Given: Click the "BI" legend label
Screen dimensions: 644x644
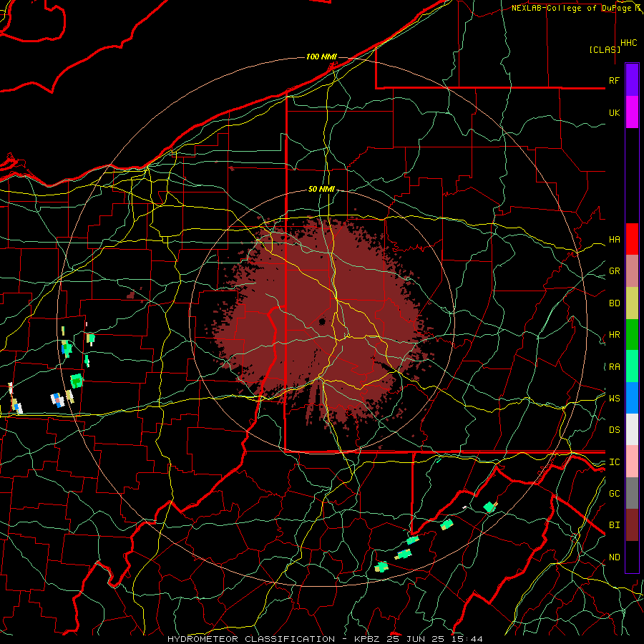Looking at the screenshot, I should click(614, 525).
